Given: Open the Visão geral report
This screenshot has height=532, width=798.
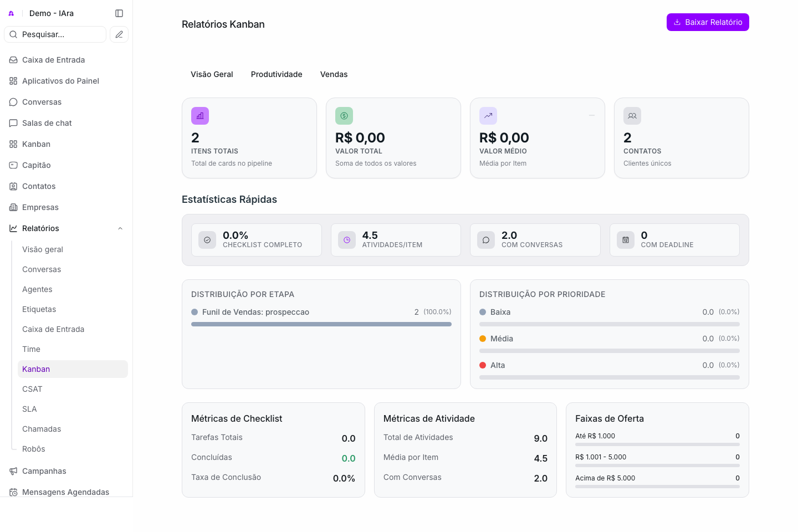Looking at the screenshot, I should (73, 249).
